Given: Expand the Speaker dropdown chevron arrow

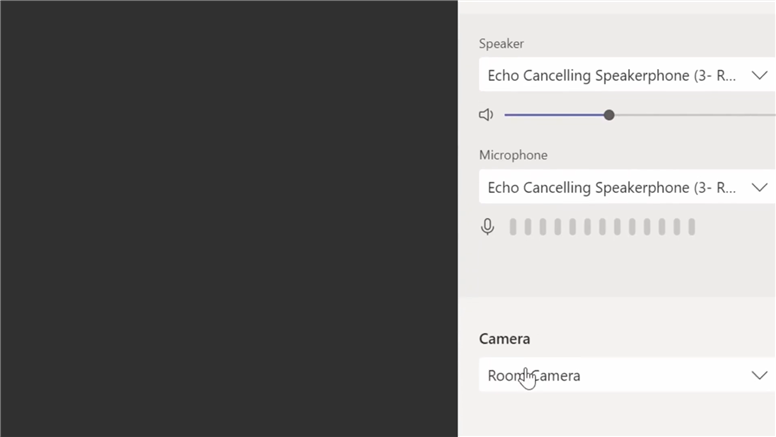Looking at the screenshot, I should click(x=759, y=76).
